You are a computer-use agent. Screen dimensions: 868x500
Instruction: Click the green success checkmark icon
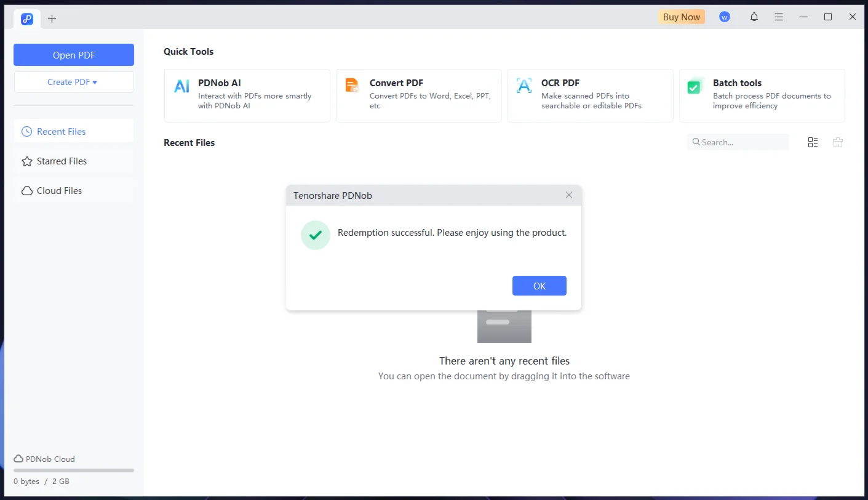pyautogui.click(x=316, y=235)
